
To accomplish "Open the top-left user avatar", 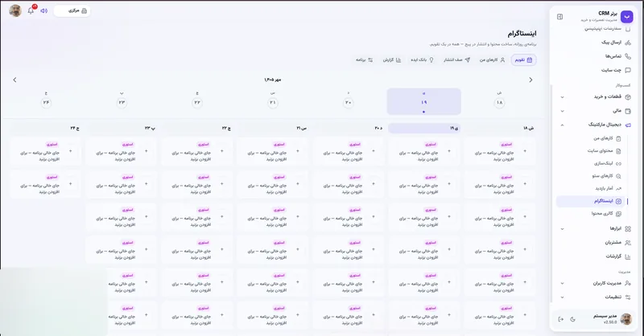I will 15,10.
